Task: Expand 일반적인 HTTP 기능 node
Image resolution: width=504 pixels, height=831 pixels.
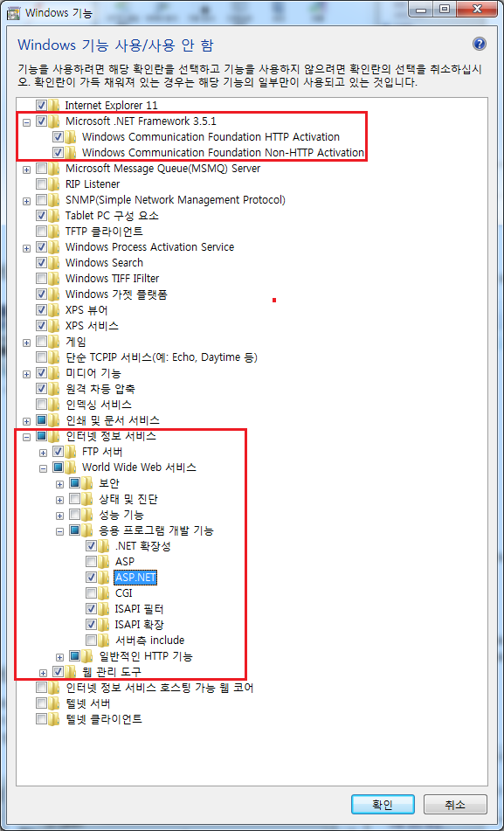Action: 60,657
